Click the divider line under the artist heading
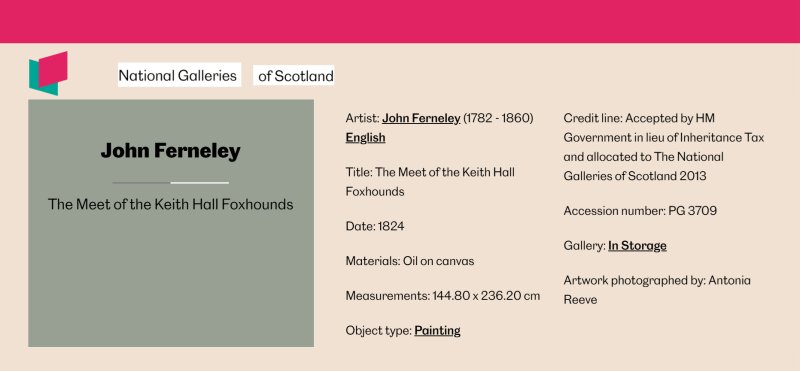The height and width of the screenshot is (371, 800). pos(170,182)
